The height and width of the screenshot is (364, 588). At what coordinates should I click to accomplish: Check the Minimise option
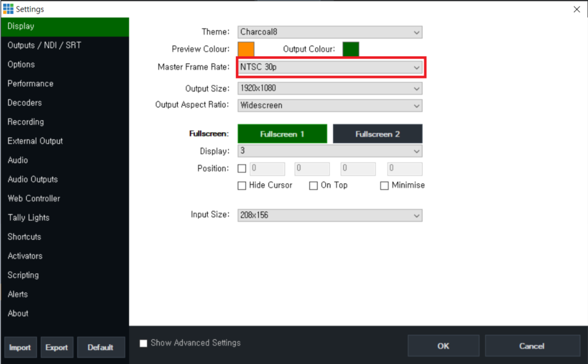point(385,186)
